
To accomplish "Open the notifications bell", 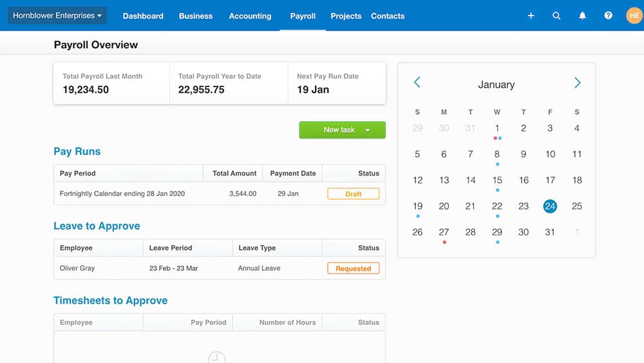I will [582, 15].
